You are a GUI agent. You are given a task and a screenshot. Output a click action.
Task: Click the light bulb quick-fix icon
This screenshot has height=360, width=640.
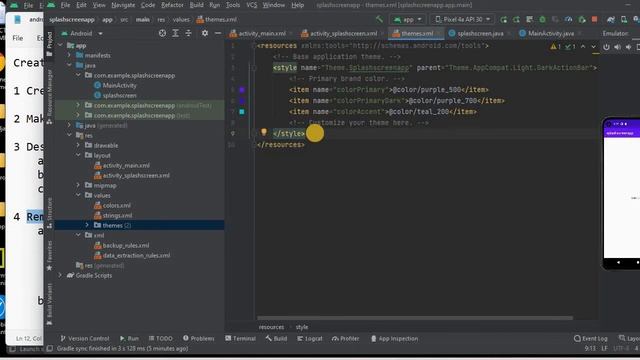[x=264, y=132]
